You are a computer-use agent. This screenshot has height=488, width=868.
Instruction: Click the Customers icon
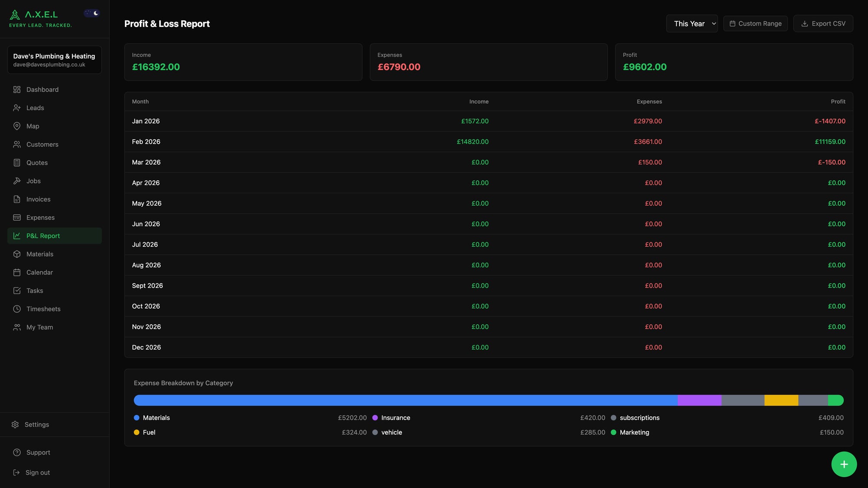pyautogui.click(x=17, y=144)
